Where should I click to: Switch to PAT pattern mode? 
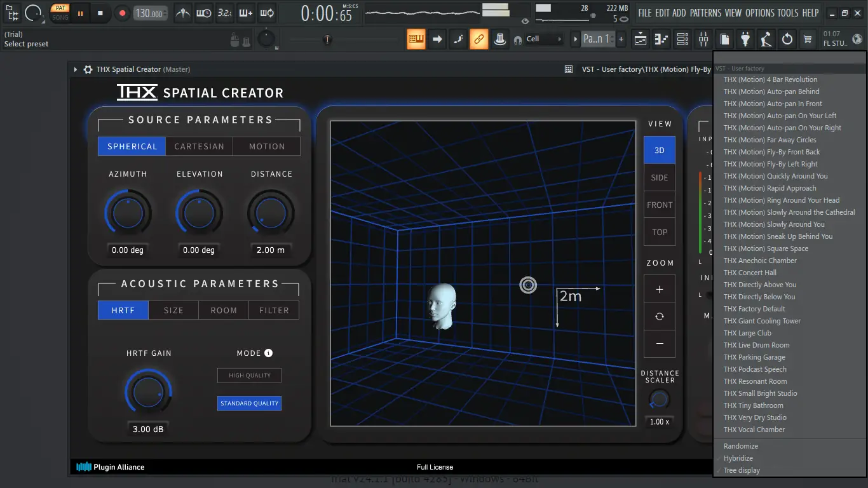click(60, 8)
